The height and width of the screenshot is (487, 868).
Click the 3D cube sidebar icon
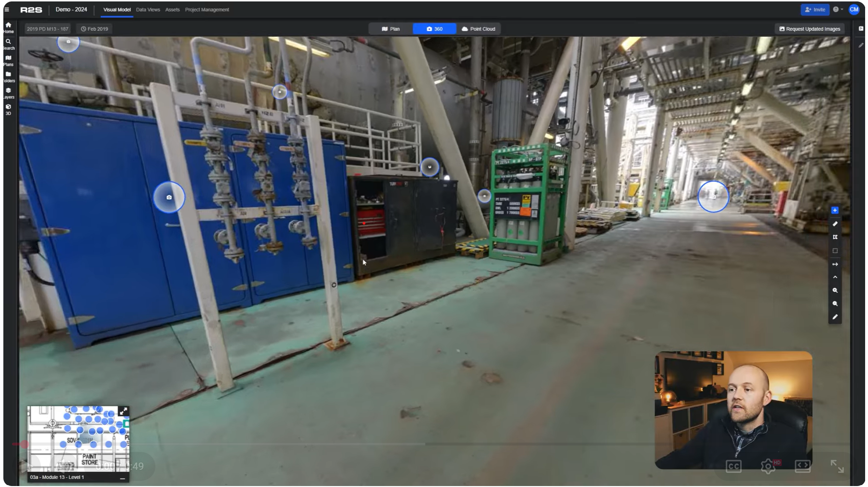(8, 109)
